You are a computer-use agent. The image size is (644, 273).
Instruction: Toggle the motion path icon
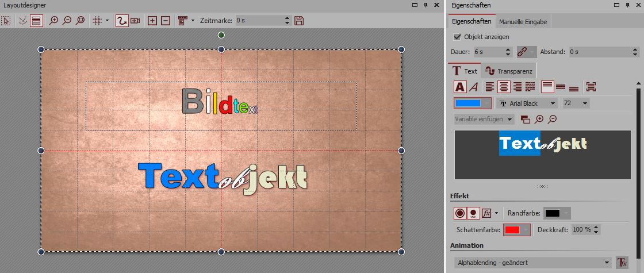tap(121, 21)
